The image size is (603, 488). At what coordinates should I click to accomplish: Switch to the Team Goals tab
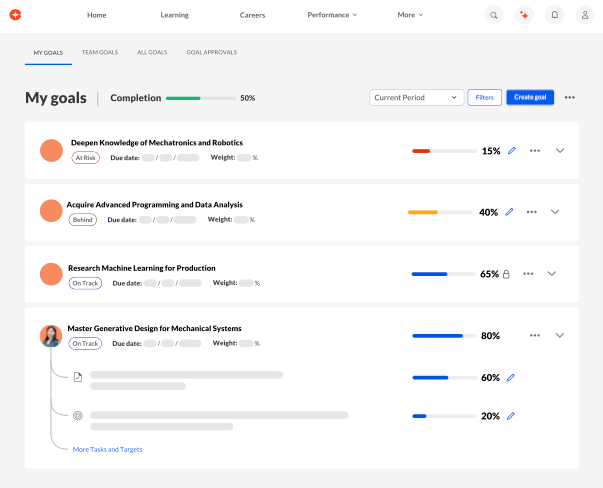(x=99, y=52)
